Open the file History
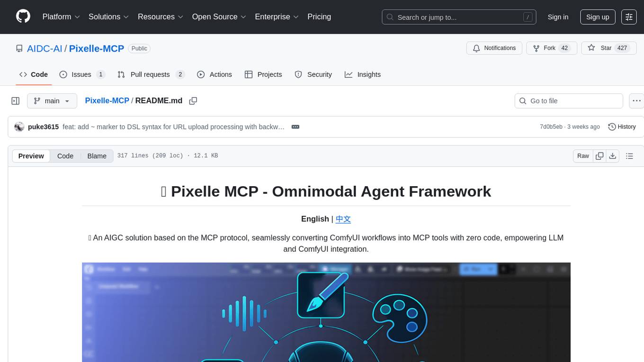The width and height of the screenshot is (644, 362). click(x=622, y=127)
